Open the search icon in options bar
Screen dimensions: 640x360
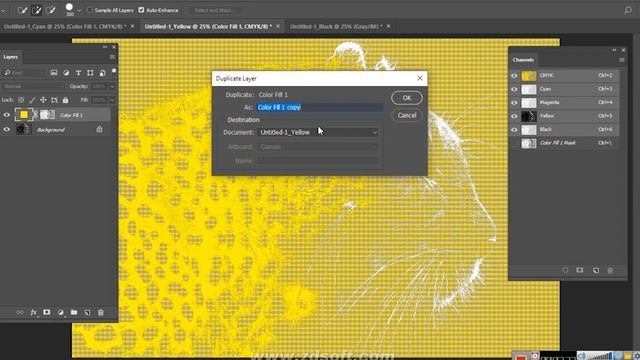pos(628,10)
